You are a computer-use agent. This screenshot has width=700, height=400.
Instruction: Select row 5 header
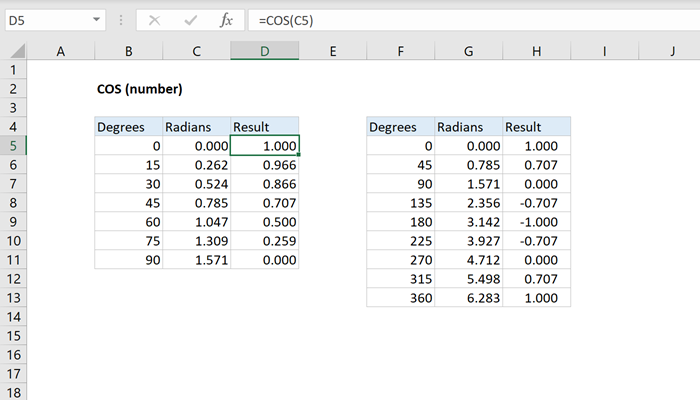[x=13, y=146]
